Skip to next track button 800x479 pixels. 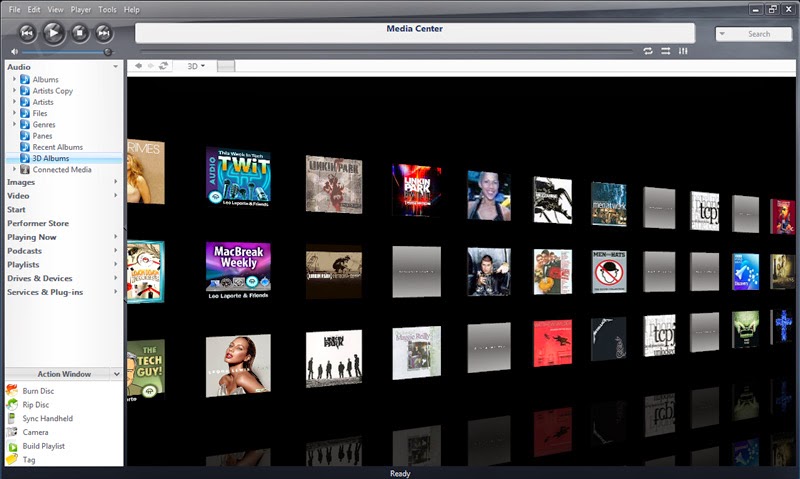(x=104, y=33)
